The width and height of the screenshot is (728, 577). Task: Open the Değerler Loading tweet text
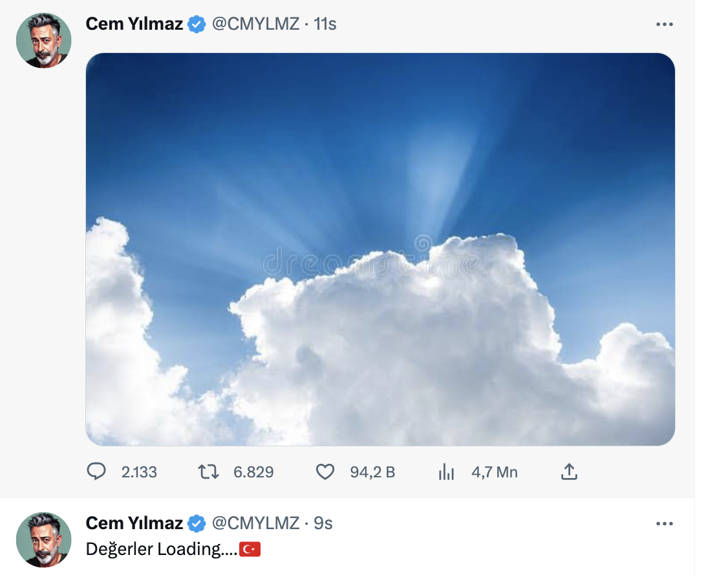point(162,549)
